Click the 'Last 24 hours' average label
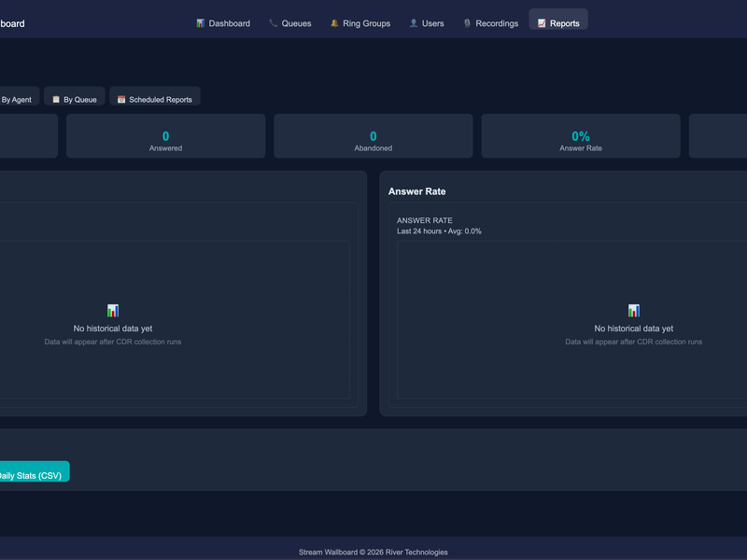The image size is (747, 560). [x=439, y=231]
